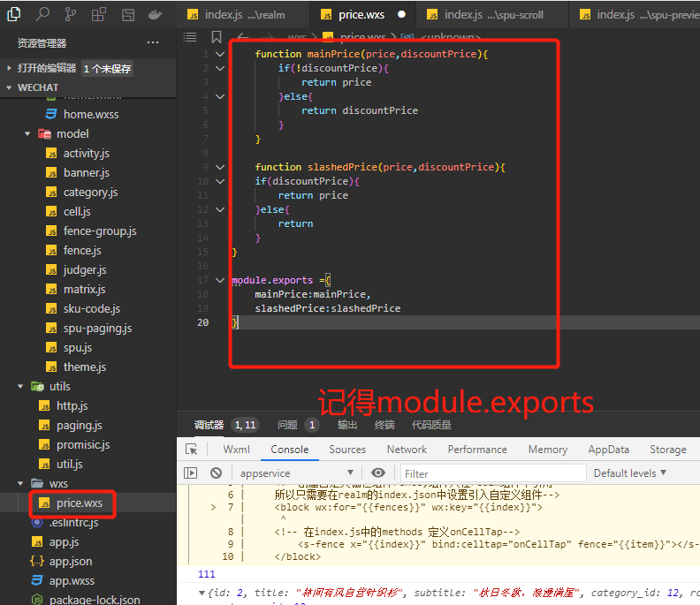Viewport: 700px width, 605px height.
Task: Open the Explorer files icon
Action: tap(14, 14)
